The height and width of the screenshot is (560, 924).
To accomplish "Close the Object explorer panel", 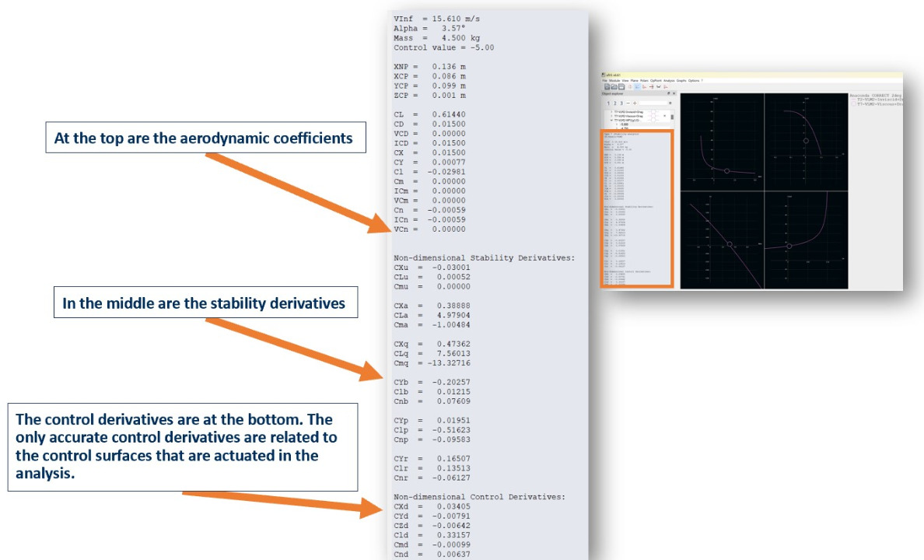I will point(674,93).
